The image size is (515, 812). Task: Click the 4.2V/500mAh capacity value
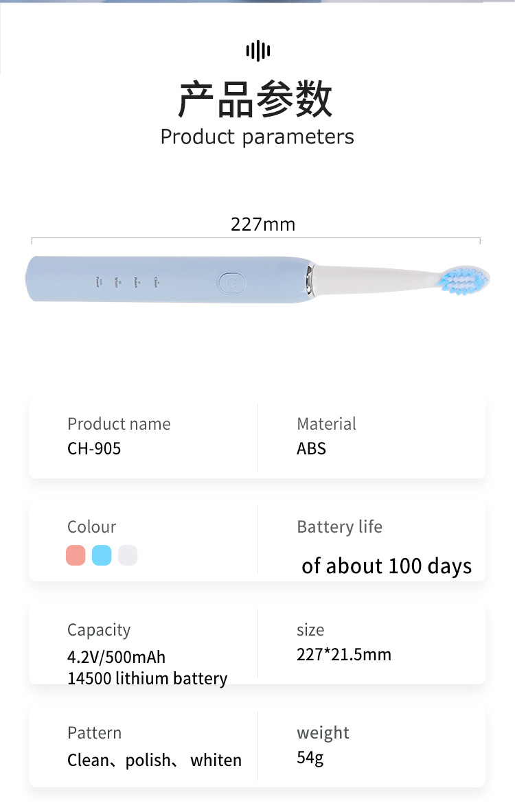click(117, 657)
